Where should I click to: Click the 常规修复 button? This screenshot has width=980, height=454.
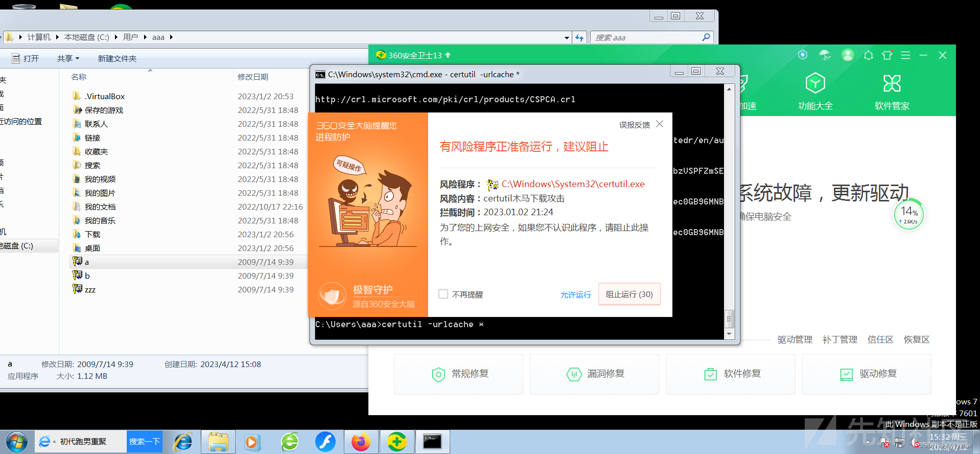tap(458, 374)
